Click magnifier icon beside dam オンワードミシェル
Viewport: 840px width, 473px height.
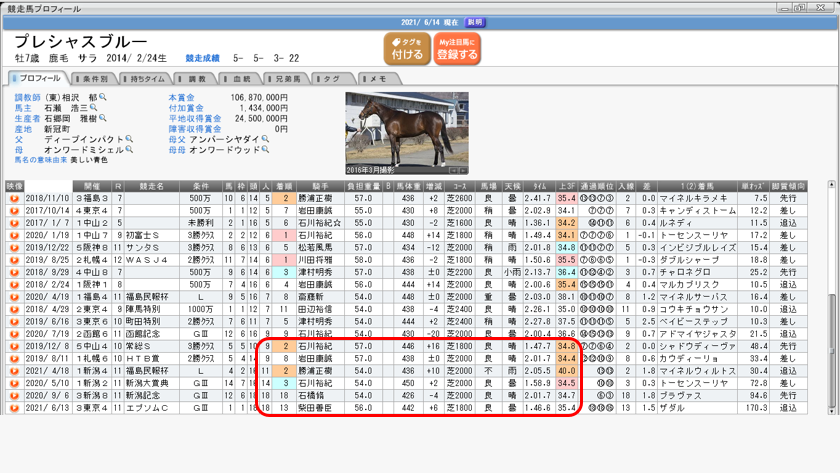pyautogui.click(x=128, y=149)
